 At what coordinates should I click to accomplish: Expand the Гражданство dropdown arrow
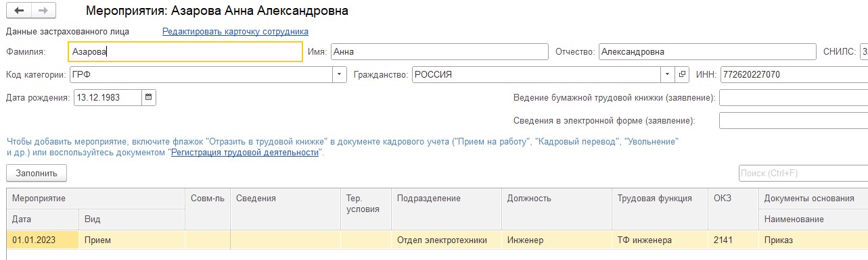(668, 74)
